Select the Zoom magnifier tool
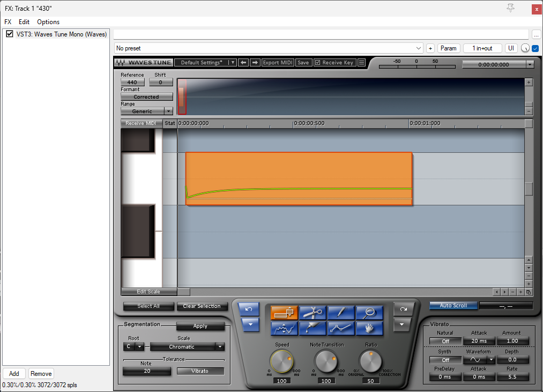Screen dimensions: 543x392 [x=369, y=313]
